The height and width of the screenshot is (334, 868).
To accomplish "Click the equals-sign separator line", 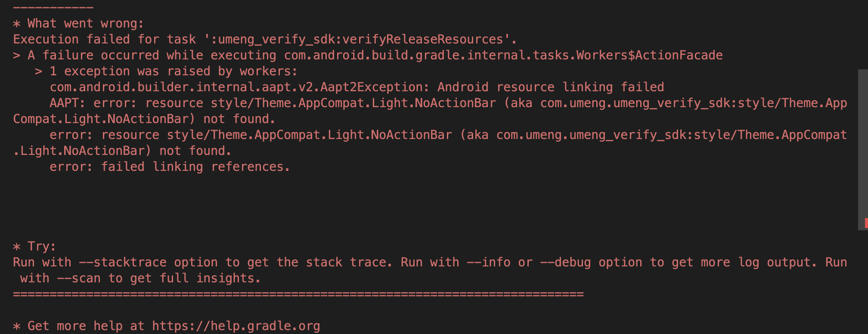I will click(298, 294).
